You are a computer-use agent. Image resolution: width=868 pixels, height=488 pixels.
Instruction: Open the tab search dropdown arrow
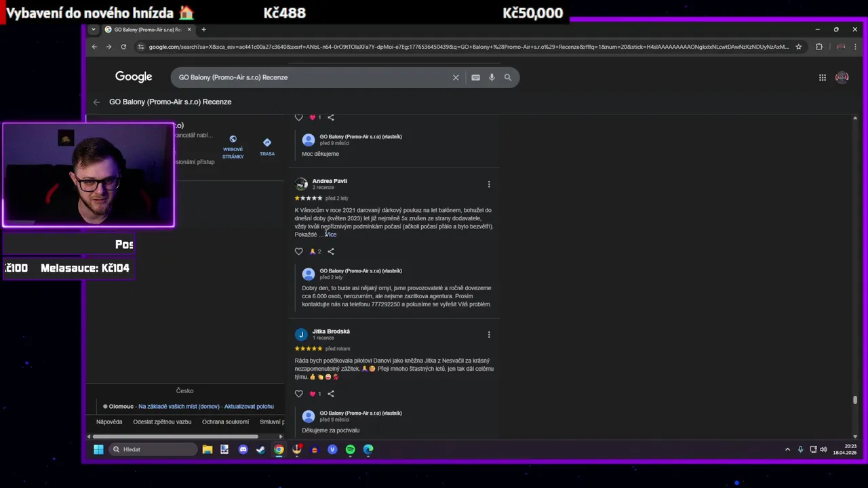click(94, 29)
